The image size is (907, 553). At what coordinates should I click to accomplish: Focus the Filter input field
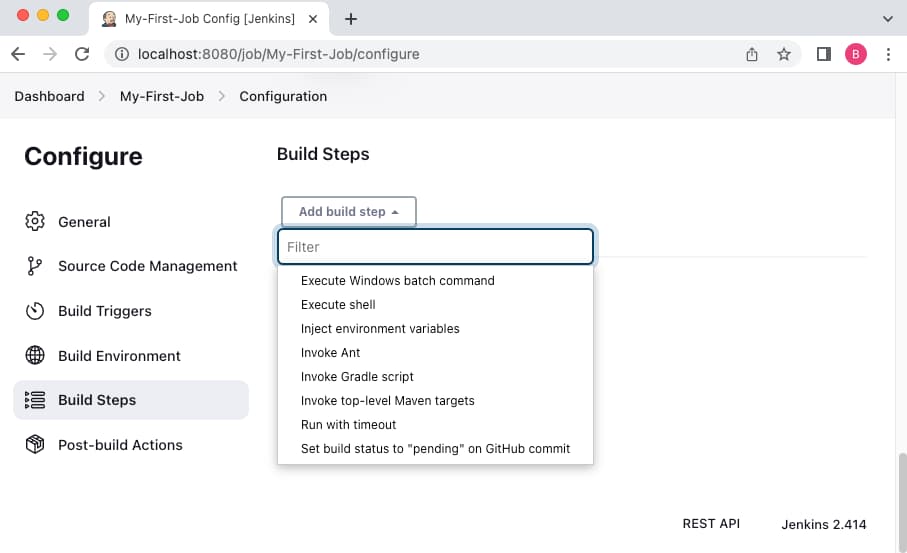click(435, 247)
